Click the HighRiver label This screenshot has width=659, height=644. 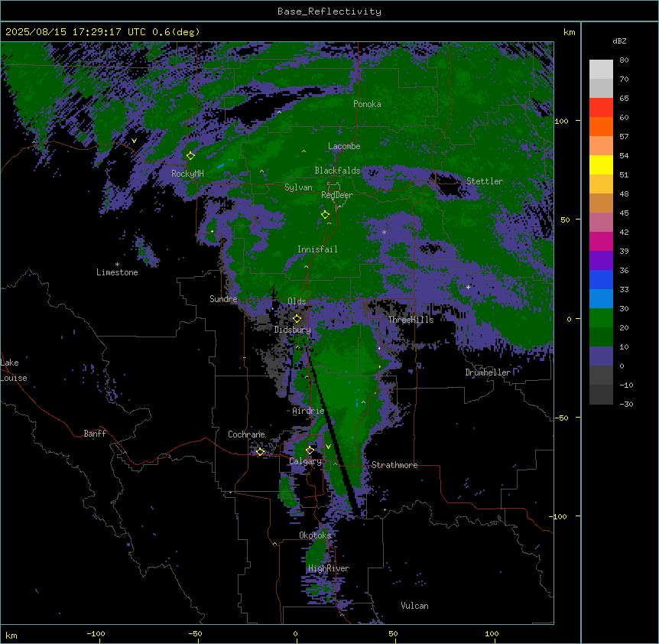click(329, 568)
